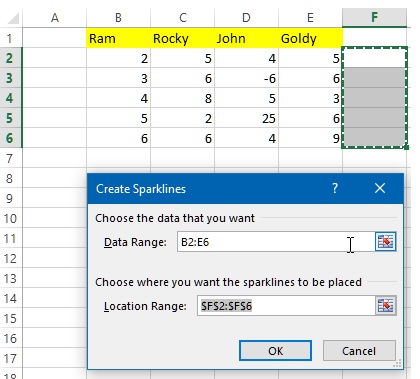Select row 5 header
Screen dimensions: 420x379
tap(10, 118)
